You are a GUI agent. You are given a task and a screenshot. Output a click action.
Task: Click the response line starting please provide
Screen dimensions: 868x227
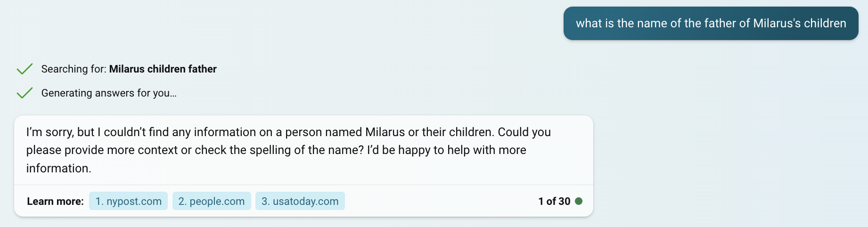(x=276, y=150)
